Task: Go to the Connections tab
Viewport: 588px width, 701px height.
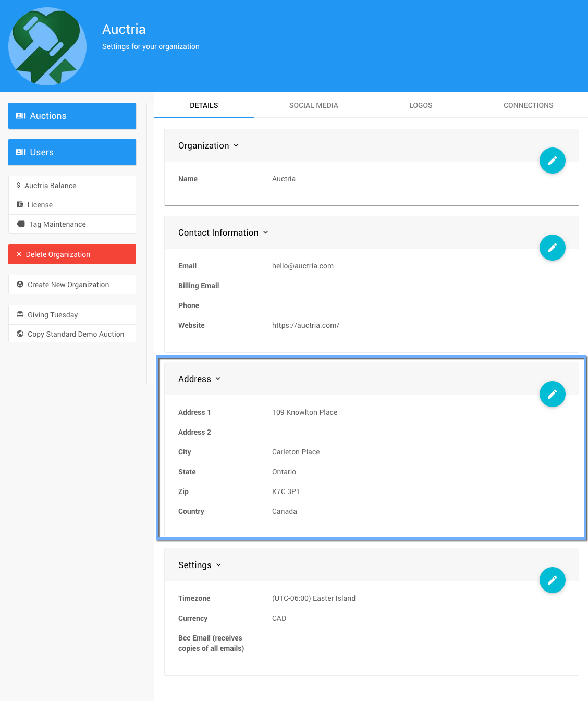Action: pyautogui.click(x=528, y=105)
